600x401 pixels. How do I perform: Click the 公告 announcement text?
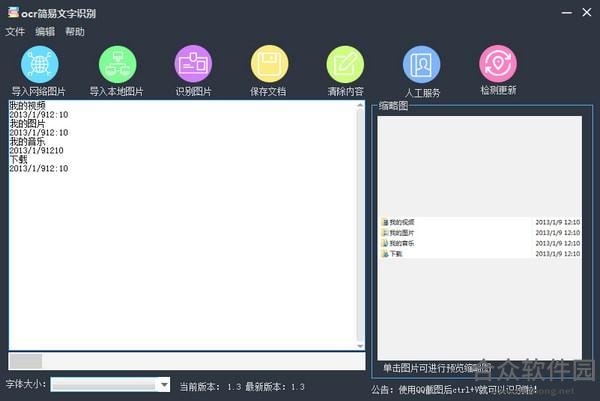coord(454,390)
